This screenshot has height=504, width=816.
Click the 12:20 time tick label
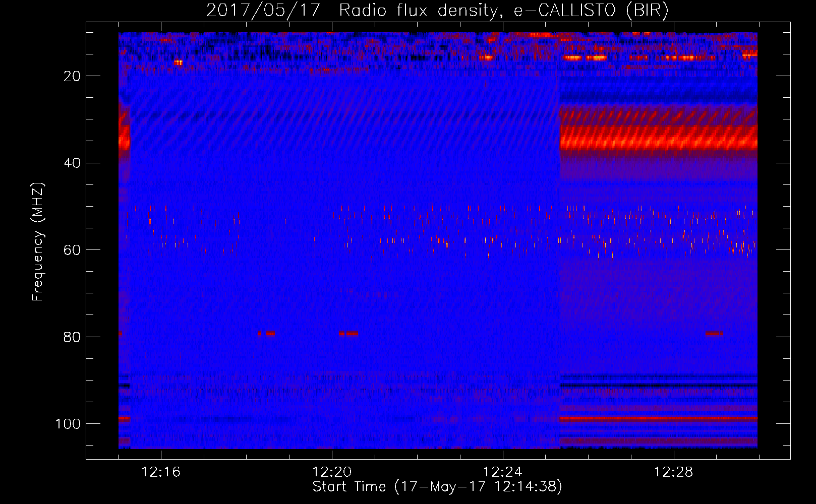[332, 472]
